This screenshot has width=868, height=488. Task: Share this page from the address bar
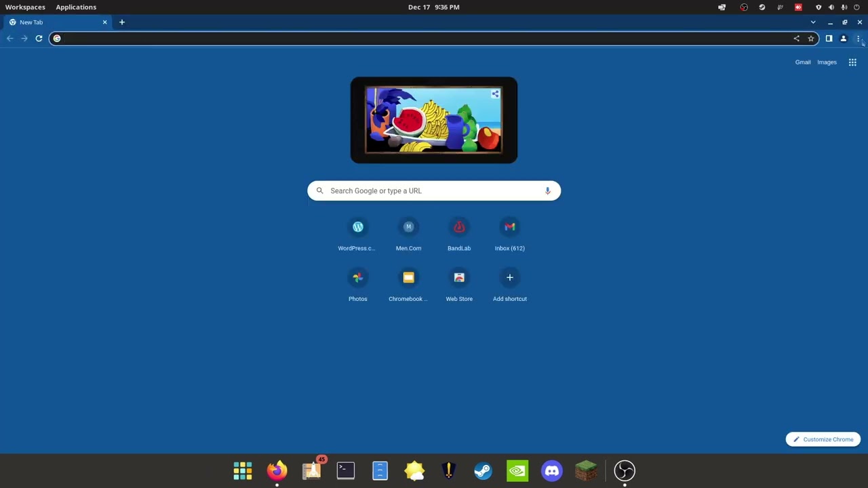[x=796, y=39]
